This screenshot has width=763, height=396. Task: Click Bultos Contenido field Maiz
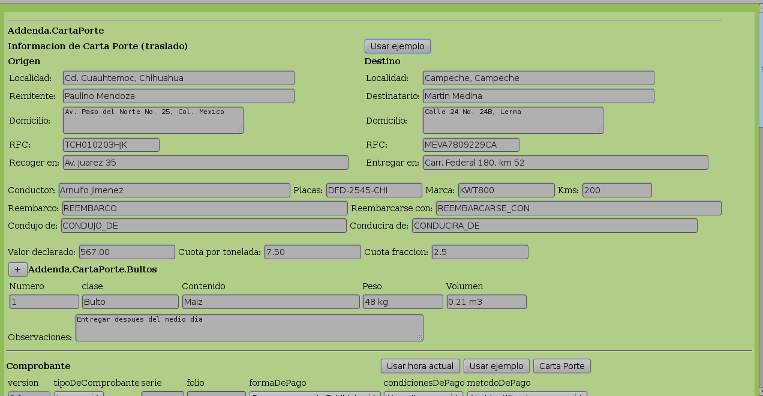tap(271, 302)
